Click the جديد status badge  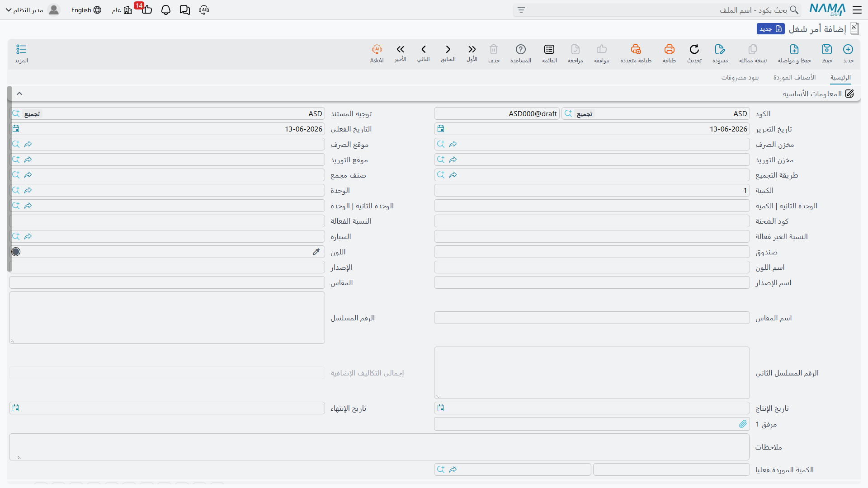pos(771,29)
